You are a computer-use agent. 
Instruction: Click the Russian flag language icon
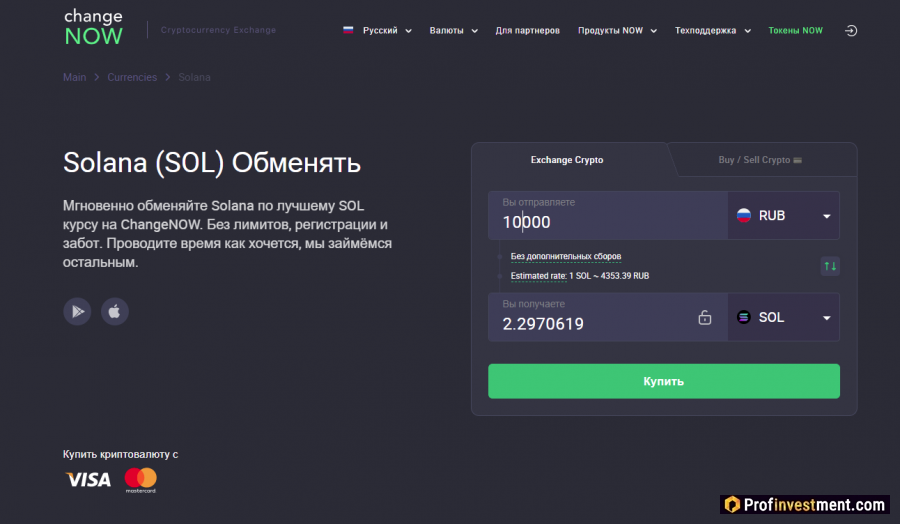[x=348, y=30]
